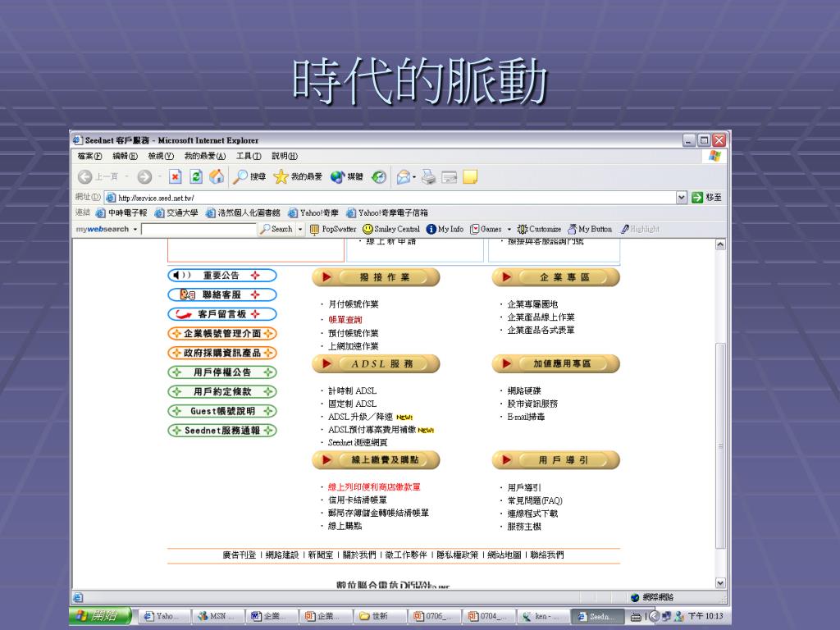Open the 檢視(V) menu

(x=161, y=156)
